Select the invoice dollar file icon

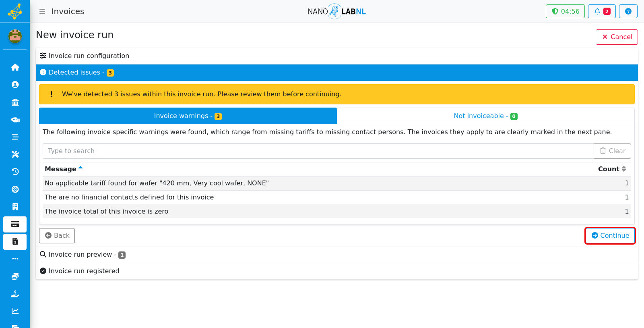point(15,241)
